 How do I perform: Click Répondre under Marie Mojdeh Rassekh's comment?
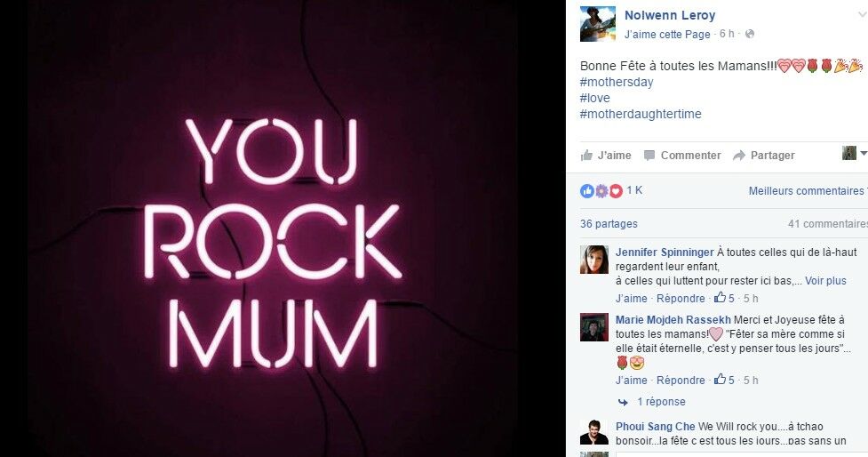point(681,380)
